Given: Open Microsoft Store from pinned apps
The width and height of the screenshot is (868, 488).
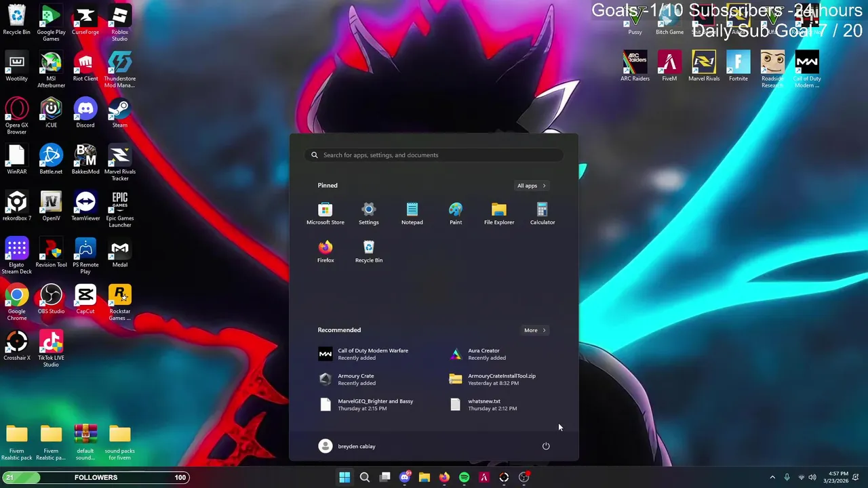Looking at the screenshot, I should (x=325, y=213).
